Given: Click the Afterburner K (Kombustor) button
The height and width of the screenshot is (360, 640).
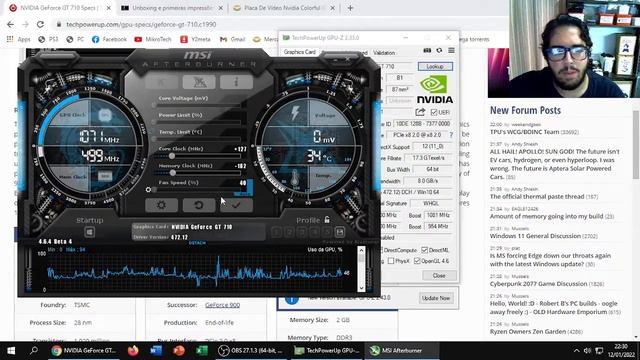Looking at the screenshot, I should click(x=162, y=82).
